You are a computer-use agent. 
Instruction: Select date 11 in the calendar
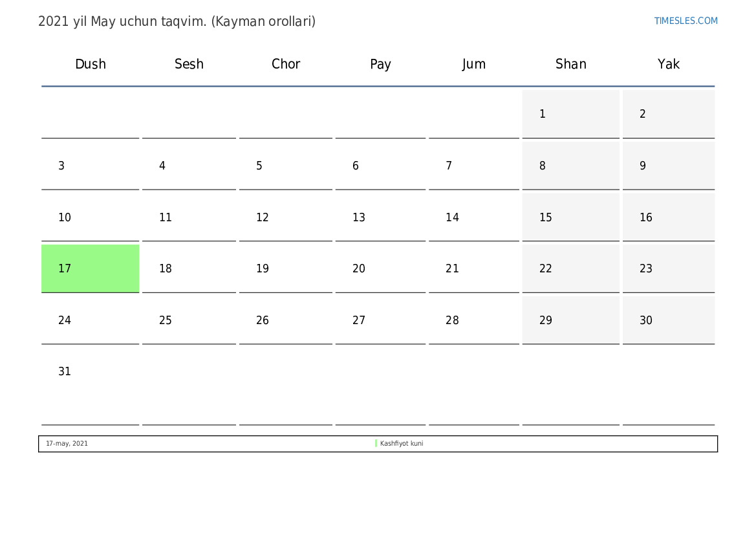(189, 217)
